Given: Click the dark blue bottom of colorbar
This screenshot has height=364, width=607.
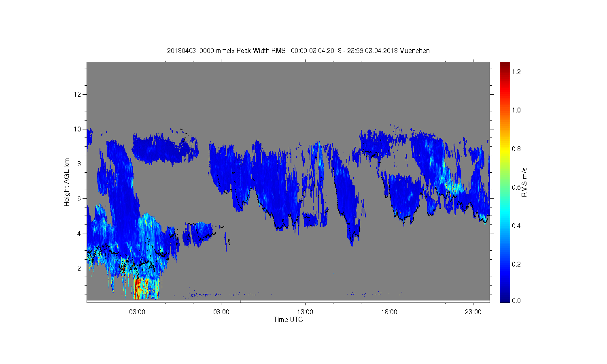Looking at the screenshot, I should pos(505,297).
